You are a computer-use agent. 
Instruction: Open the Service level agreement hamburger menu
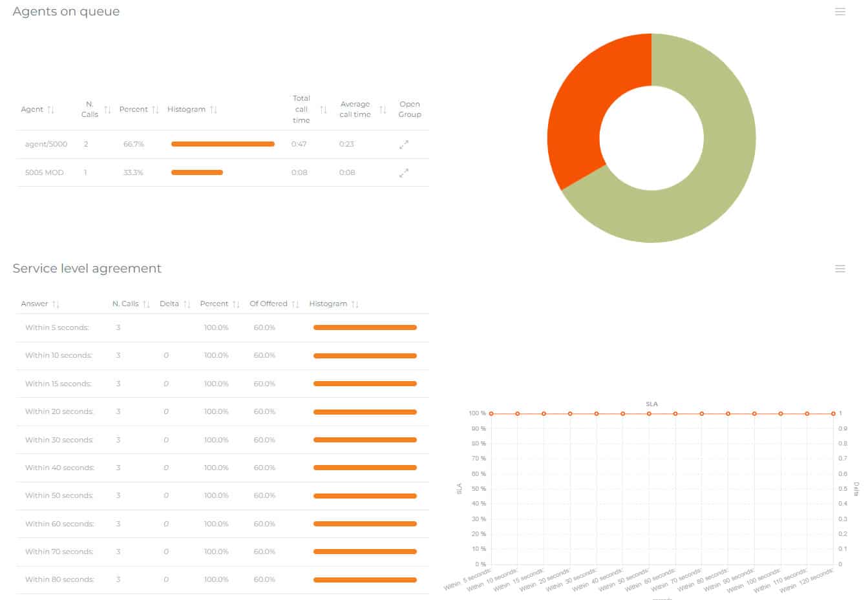(x=840, y=269)
